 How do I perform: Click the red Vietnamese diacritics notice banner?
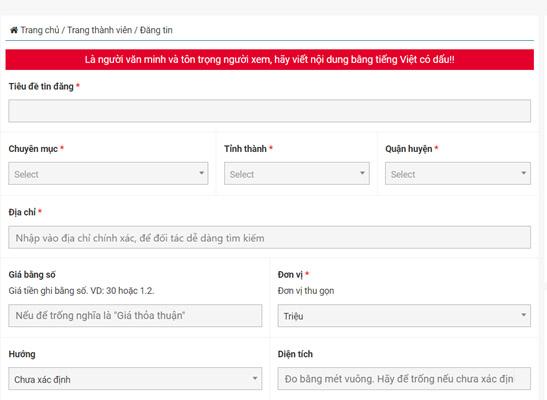point(269,60)
